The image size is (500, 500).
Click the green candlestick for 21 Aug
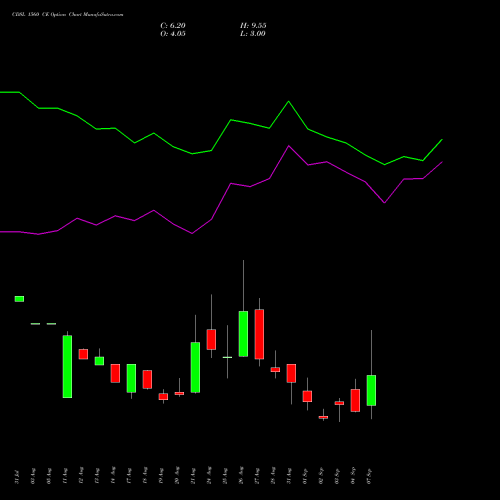(x=195, y=367)
